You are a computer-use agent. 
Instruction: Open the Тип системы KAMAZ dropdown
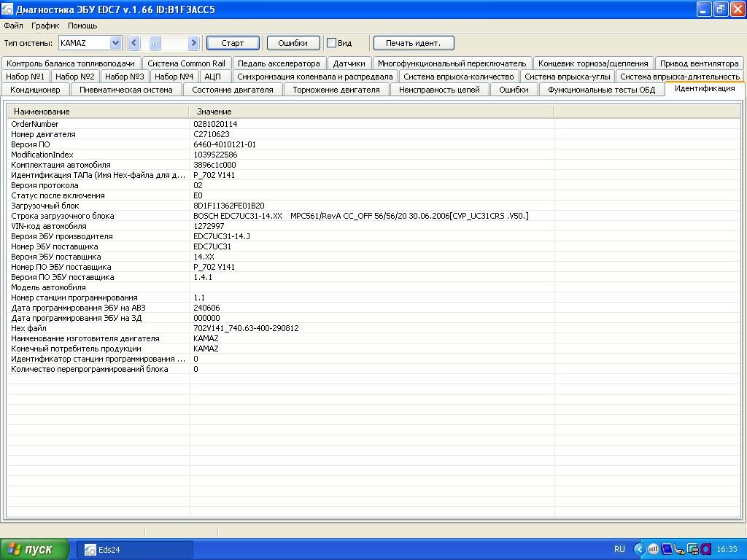click(115, 43)
